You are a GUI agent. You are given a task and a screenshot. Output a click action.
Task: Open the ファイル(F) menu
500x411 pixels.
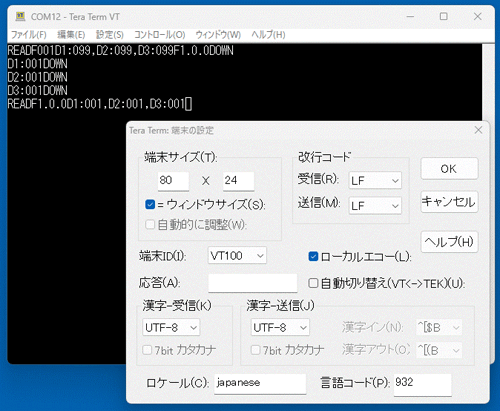click(29, 35)
